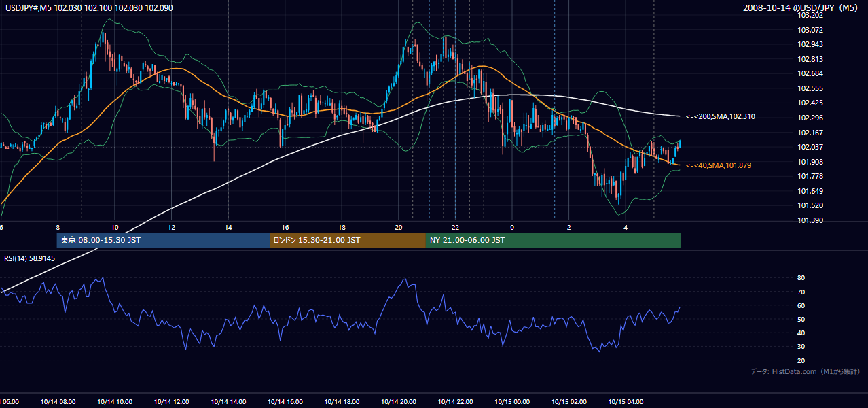Click the 10/14 20:00 date label

pyautogui.click(x=399, y=401)
